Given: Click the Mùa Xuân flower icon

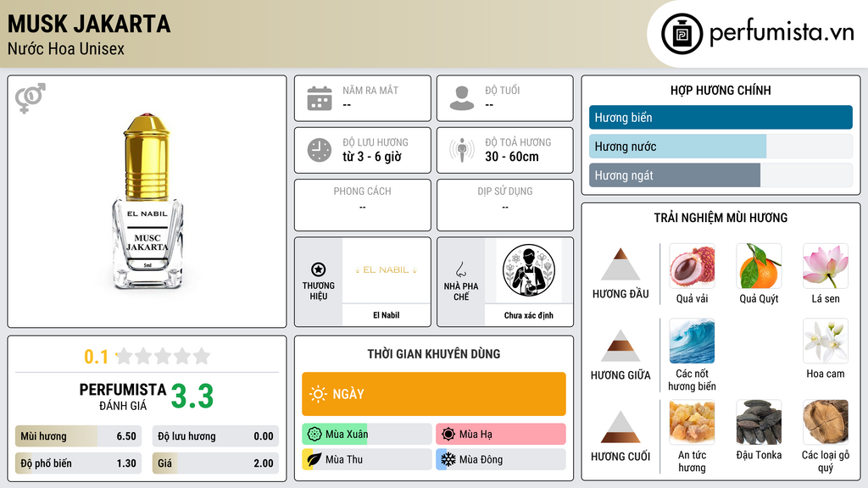Looking at the screenshot, I should tap(314, 435).
